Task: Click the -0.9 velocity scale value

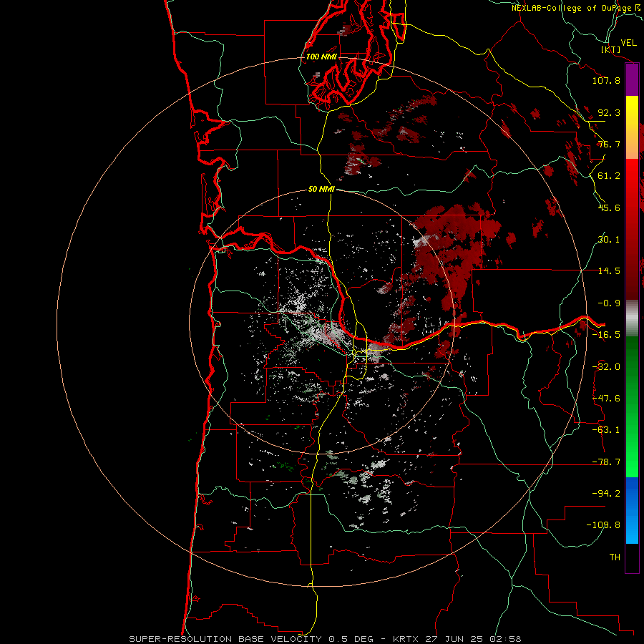Action: [x=609, y=303]
